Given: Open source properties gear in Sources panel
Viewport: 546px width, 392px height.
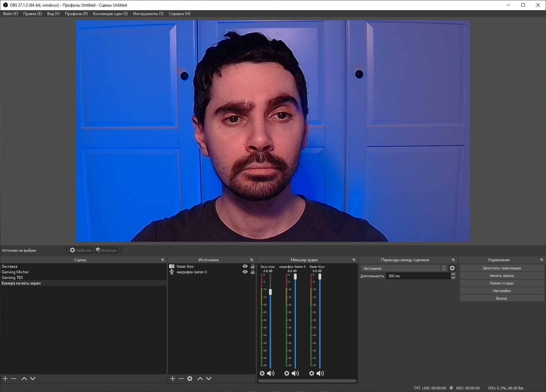Looking at the screenshot, I should point(190,379).
